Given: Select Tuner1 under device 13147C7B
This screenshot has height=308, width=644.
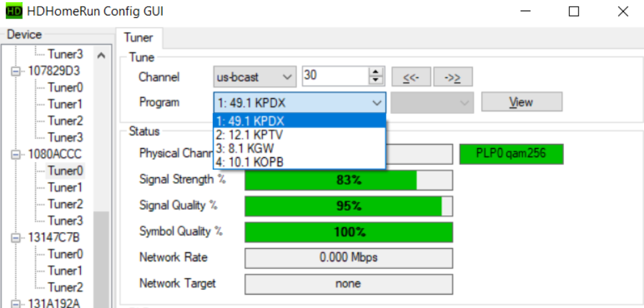Looking at the screenshot, I should tap(65, 271).
